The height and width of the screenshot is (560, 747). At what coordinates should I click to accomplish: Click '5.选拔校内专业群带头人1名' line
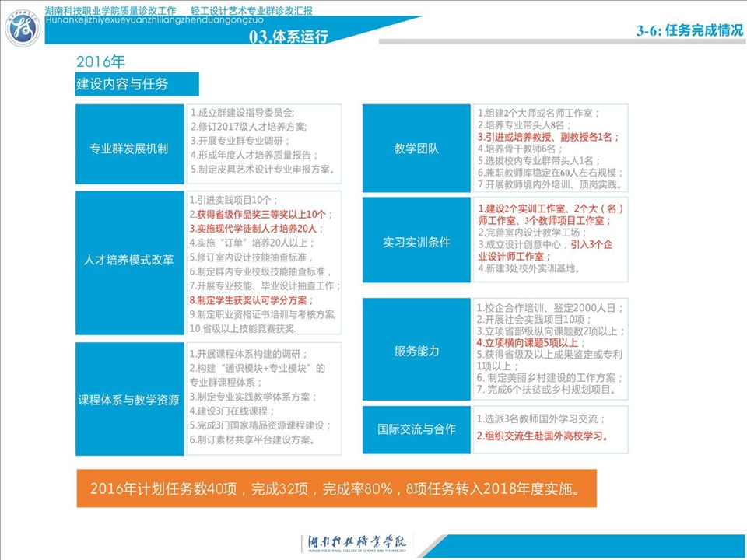539,160
